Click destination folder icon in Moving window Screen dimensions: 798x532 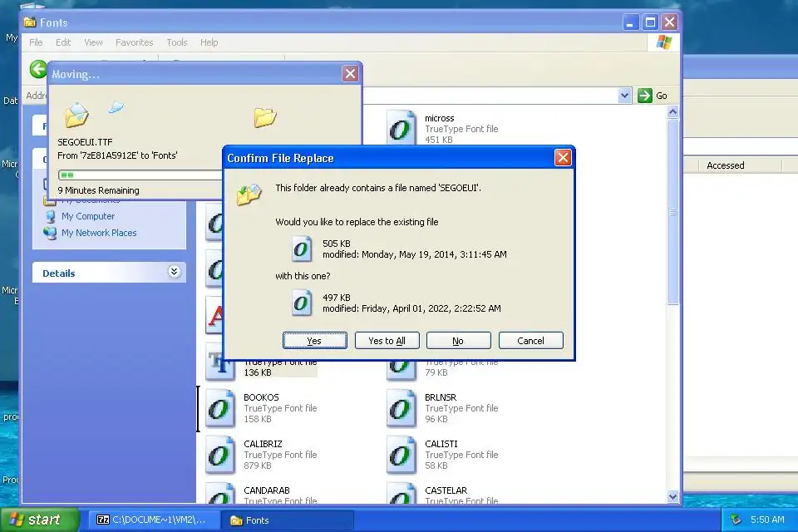tap(265, 116)
